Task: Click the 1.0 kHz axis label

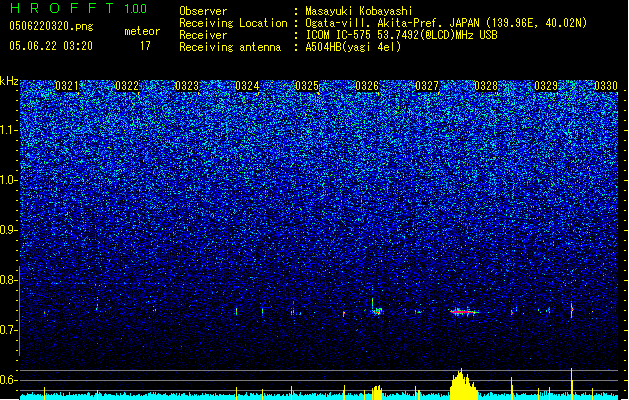Action: [x=8, y=180]
